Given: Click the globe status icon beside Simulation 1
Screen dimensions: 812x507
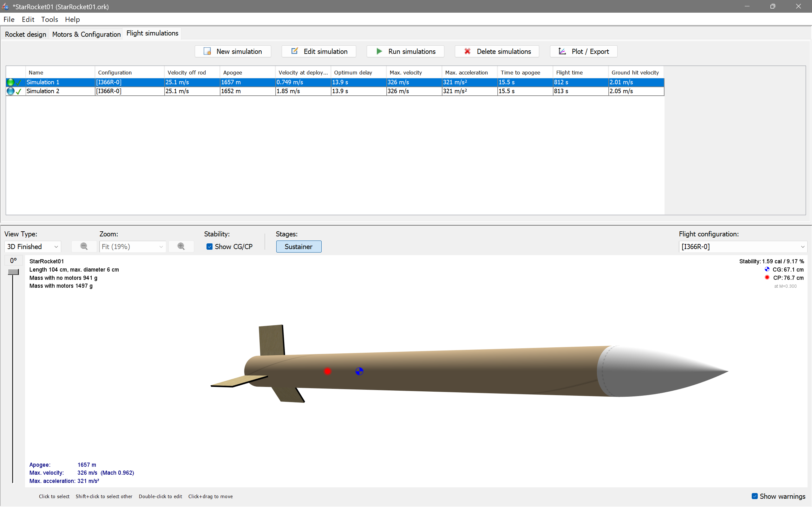Looking at the screenshot, I should coord(10,82).
